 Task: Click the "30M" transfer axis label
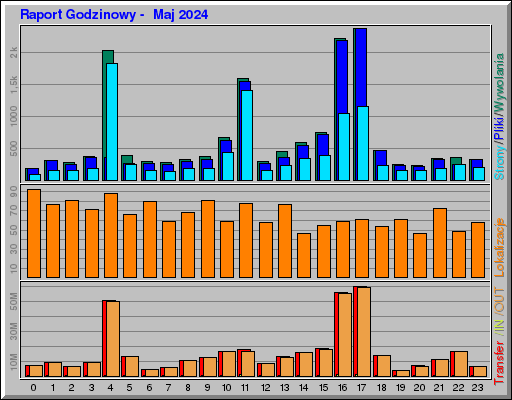(14, 331)
